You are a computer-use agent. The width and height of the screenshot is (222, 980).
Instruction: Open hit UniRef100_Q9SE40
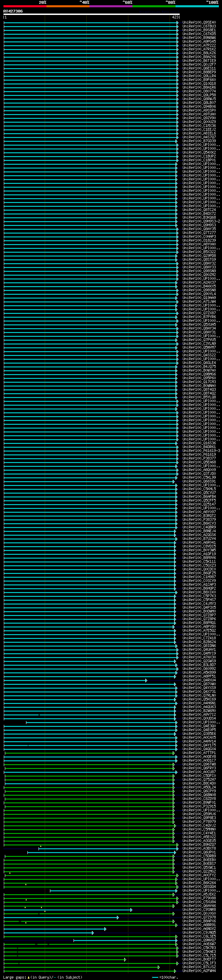199,23
